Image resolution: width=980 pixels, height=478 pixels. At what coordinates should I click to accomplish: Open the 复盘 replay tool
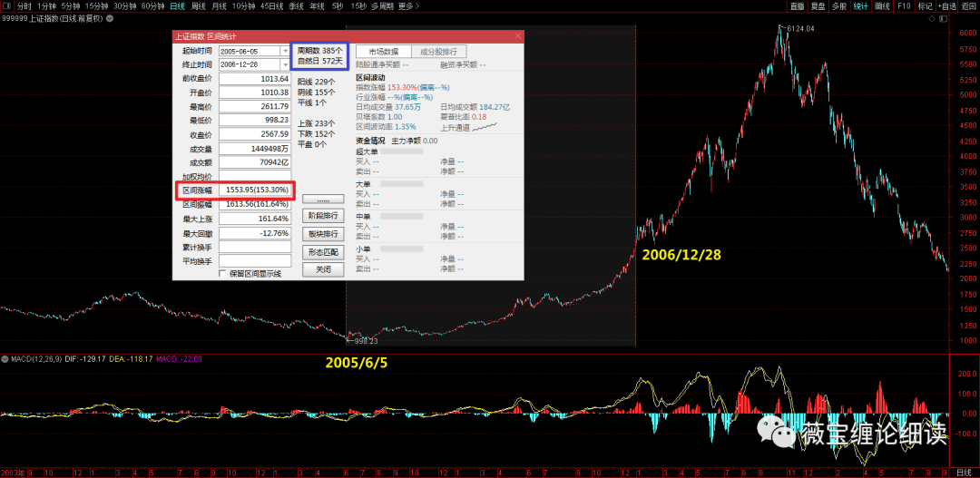click(x=817, y=5)
